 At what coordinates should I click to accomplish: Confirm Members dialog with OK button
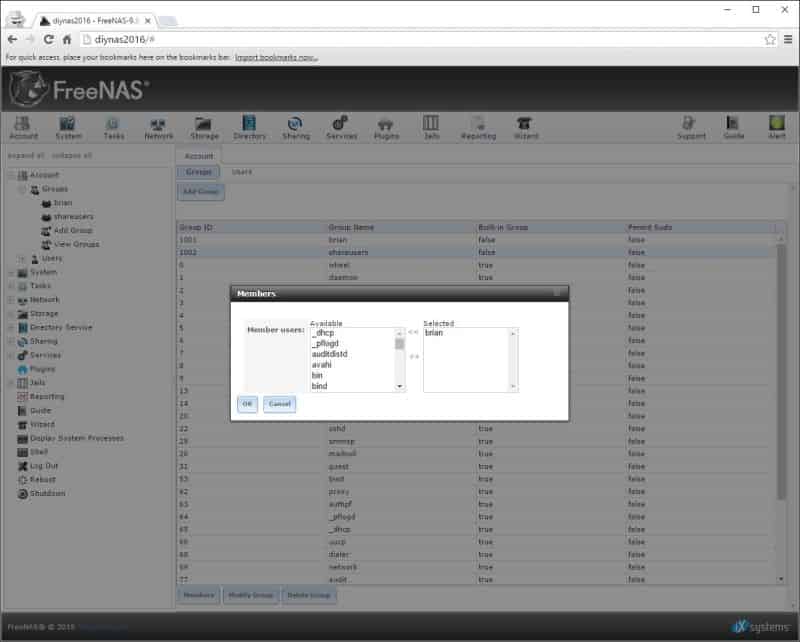[247, 404]
